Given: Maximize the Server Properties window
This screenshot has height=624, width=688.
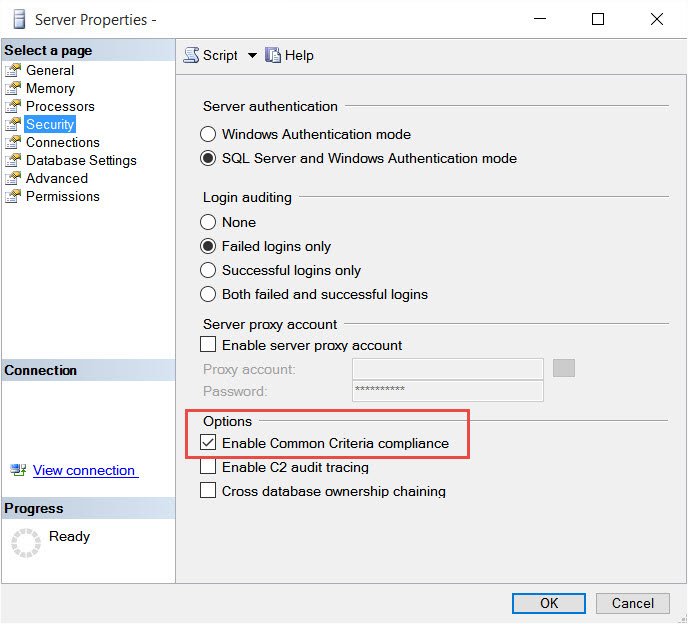Looking at the screenshot, I should tap(598, 19).
